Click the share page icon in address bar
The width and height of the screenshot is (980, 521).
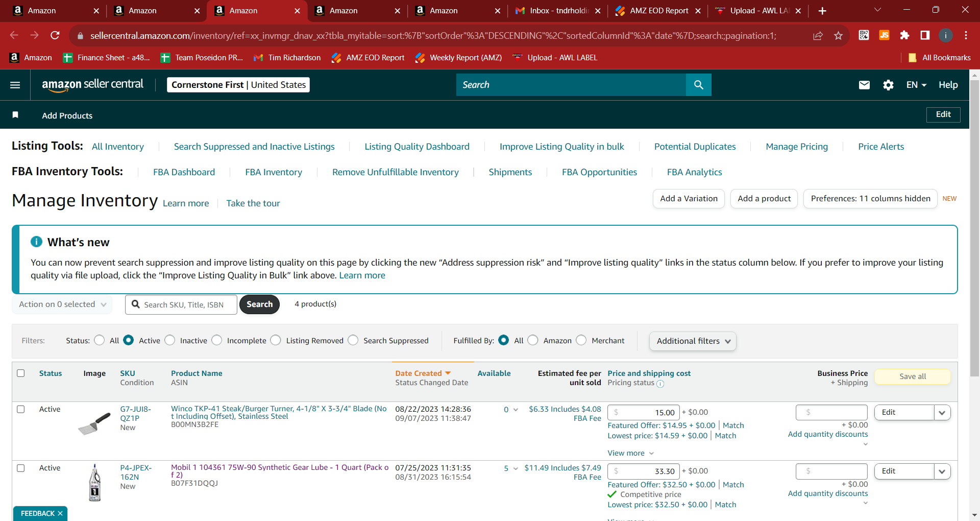[x=818, y=35]
